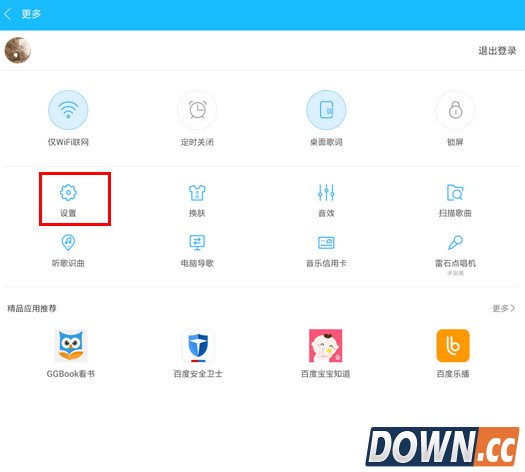The height and width of the screenshot is (472, 525).
Task: Open 电脑导歌 via the monitor transfer icon
Action: pos(197,242)
